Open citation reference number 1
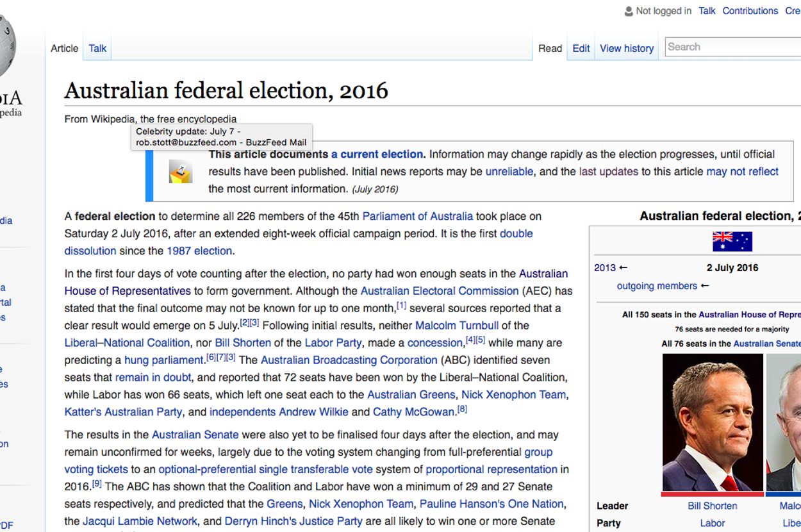801x532 pixels. click(401, 305)
